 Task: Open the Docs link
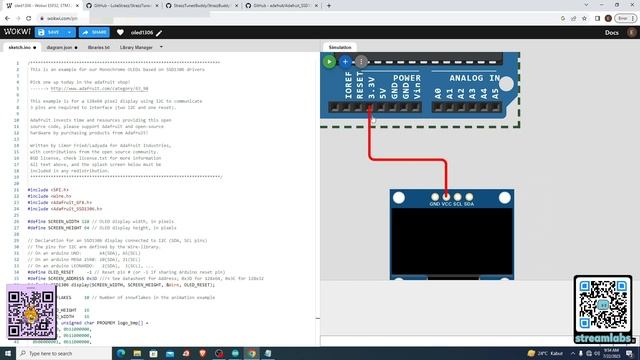(611, 33)
